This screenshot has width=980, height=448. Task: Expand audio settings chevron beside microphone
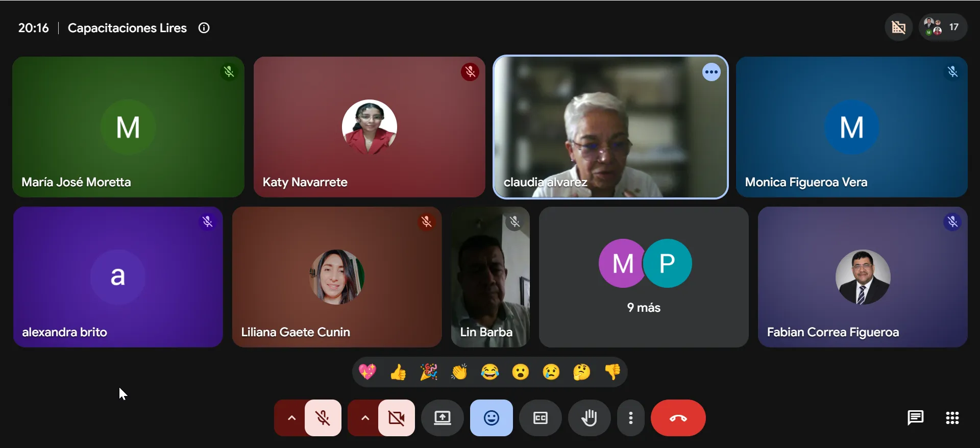point(291,418)
